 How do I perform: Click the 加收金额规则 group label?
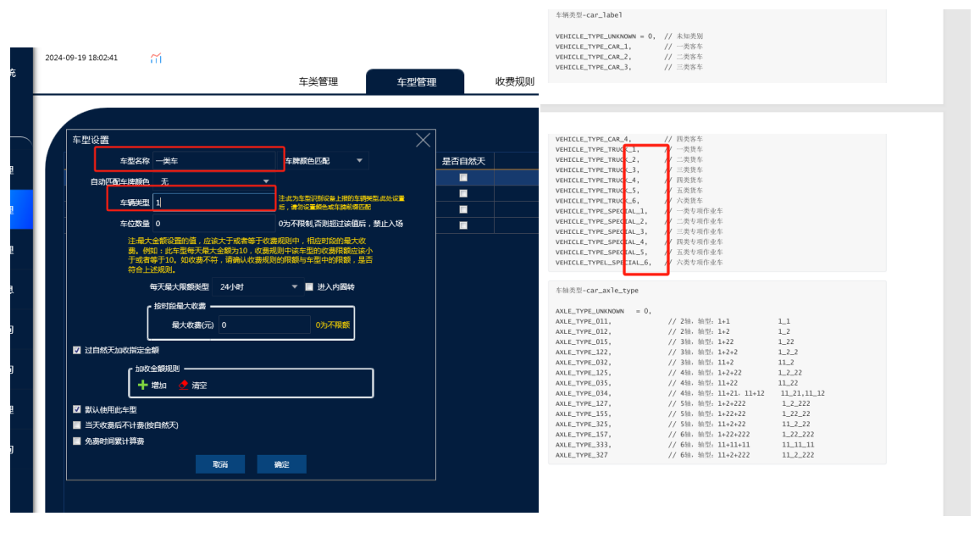pyautogui.click(x=158, y=369)
